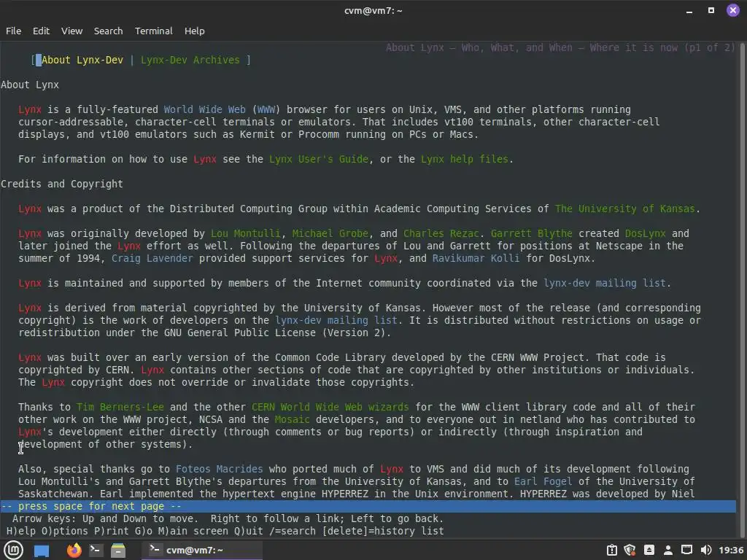Click the Mosaic link
Viewport: 747px width, 560px height.
(292, 419)
